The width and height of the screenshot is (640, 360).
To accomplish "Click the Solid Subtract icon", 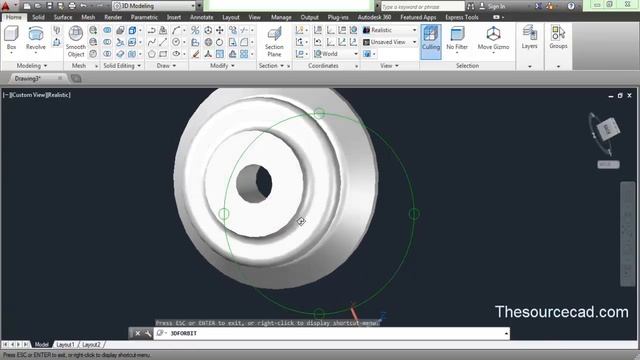I will pos(107,42).
